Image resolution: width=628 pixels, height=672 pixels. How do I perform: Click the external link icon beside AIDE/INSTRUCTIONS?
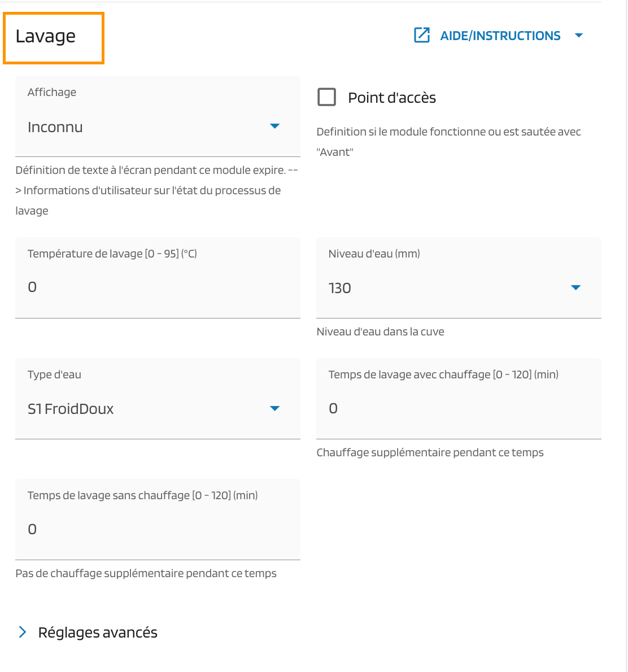(422, 35)
